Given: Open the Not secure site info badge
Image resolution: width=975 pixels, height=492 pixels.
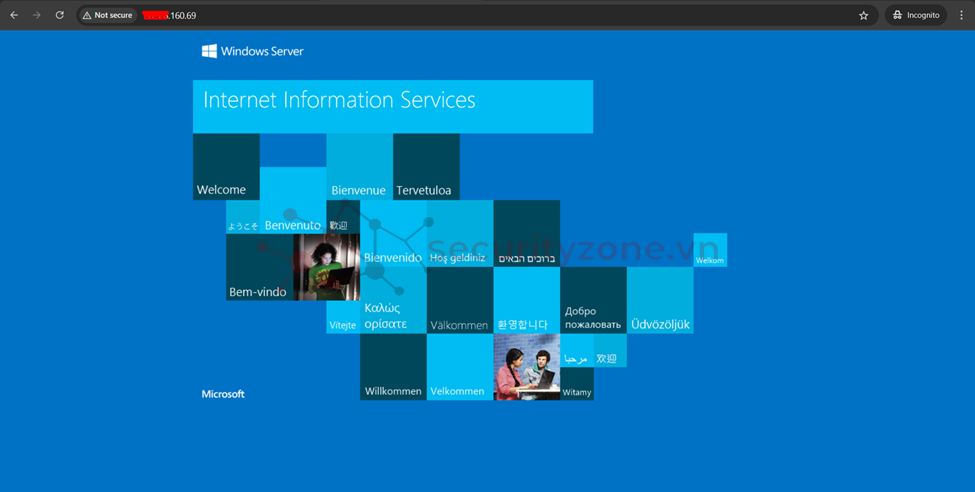Looking at the screenshot, I should coord(108,15).
